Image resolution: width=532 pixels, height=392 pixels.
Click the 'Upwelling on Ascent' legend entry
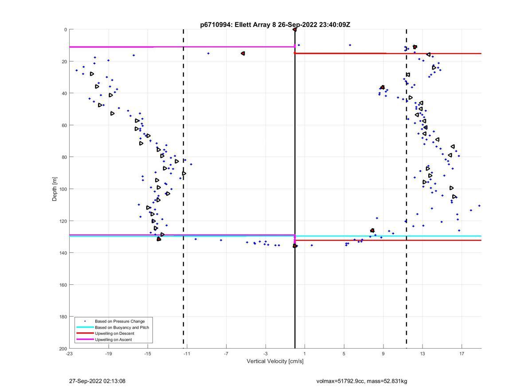pos(113,340)
